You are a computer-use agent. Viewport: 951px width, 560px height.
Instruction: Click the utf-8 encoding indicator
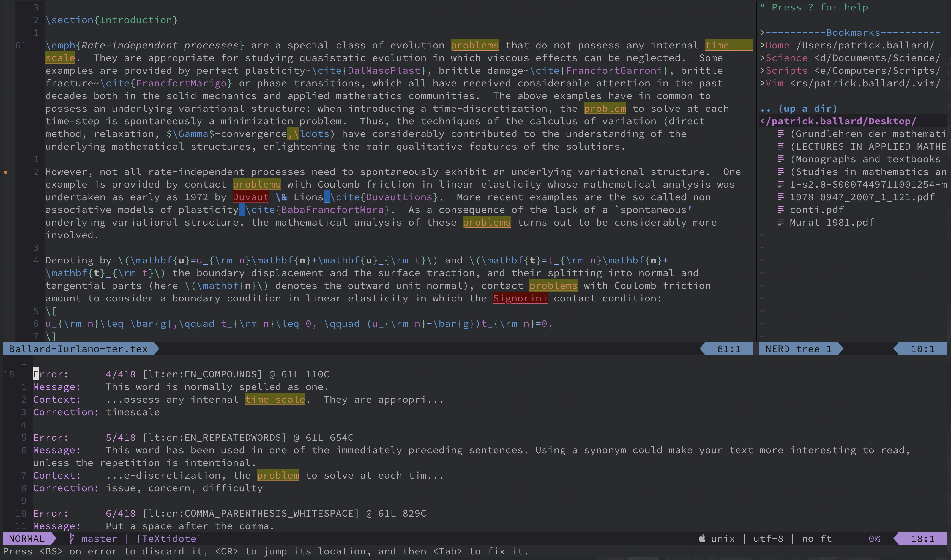click(x=768, y=539)
